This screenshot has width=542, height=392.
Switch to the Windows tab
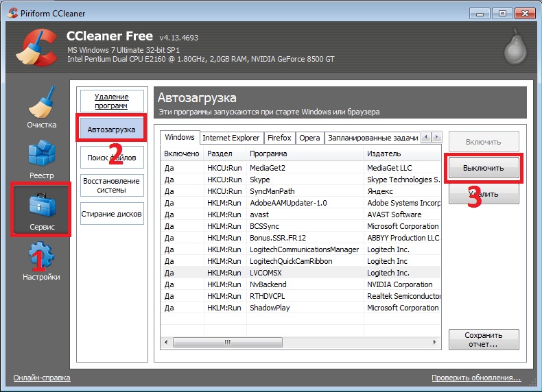pyautogui.click(x=180, y=137)
